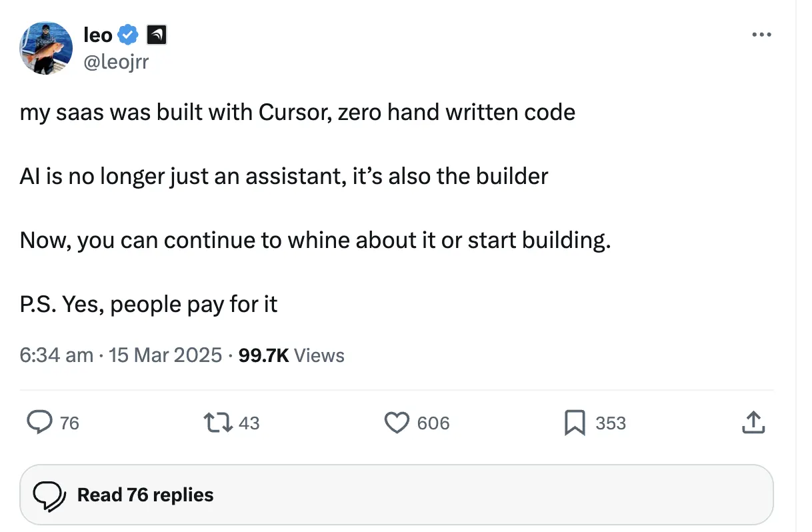Click the blue verified checkmark badge
Viewport: 812px width, 532px height.
click(128, 35)
